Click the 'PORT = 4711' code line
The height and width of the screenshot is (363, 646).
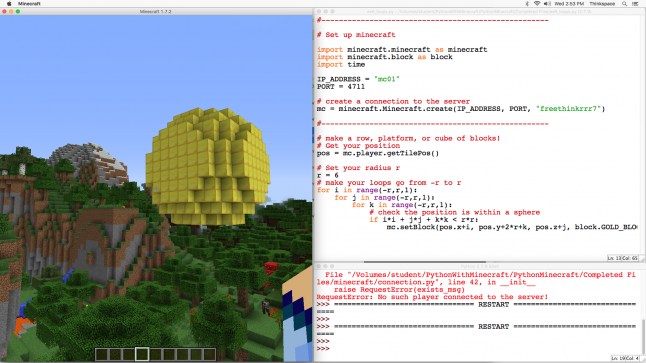[341, 87]
